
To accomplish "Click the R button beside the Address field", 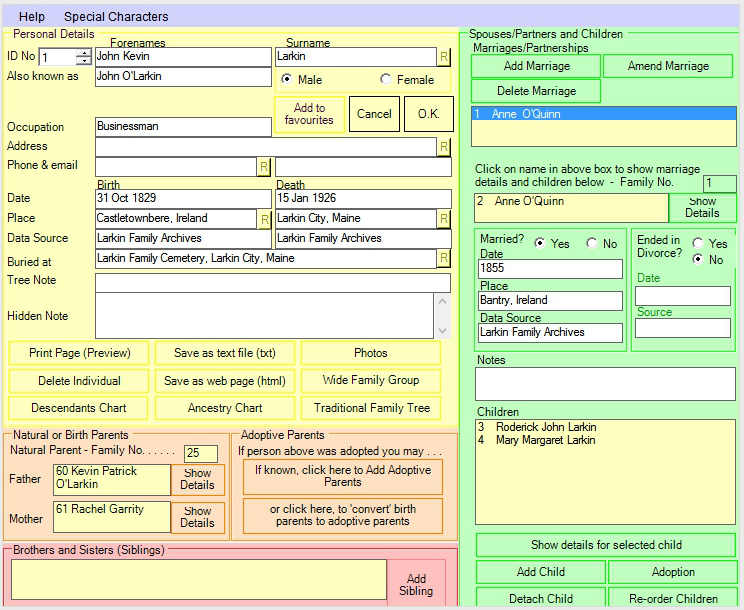I will click(x=444, y=147).
